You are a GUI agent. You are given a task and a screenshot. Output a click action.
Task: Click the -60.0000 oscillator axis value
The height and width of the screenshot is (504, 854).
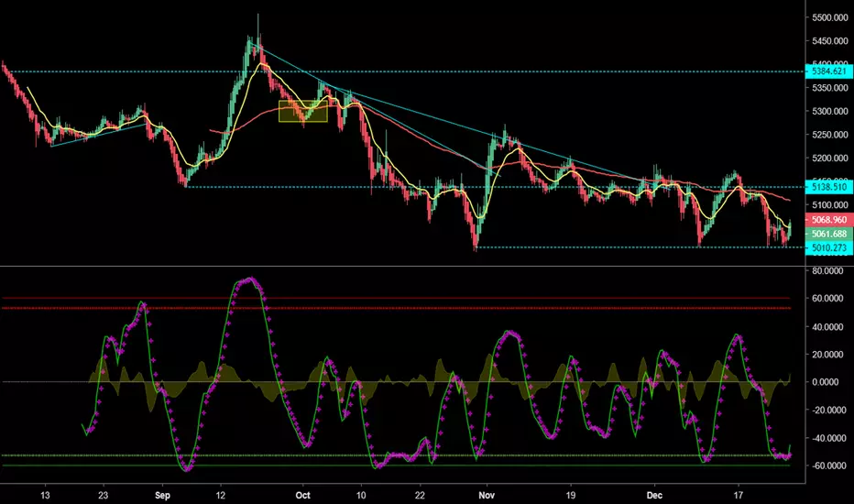(827, 466)
